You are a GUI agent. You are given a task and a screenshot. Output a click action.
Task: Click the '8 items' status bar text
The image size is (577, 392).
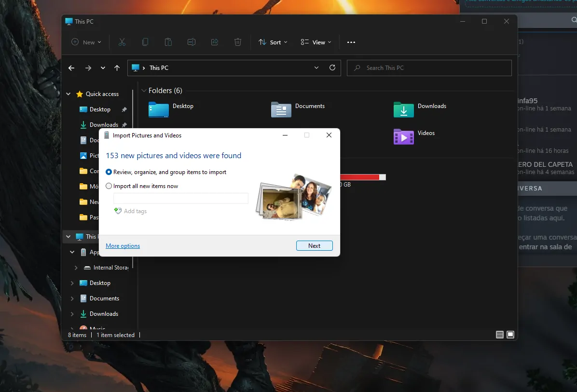pyautogui.click(x=77, y=335)
